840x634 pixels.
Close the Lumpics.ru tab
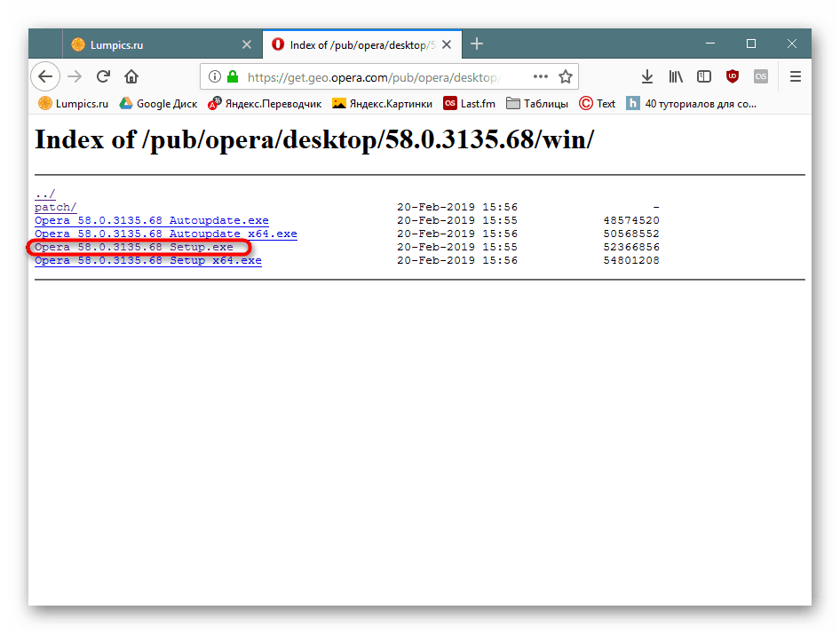[247, 45]
